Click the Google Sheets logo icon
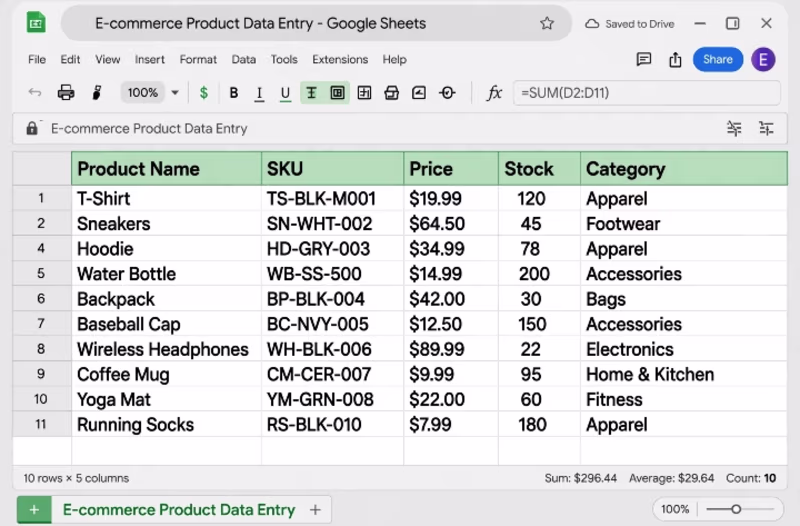The width and height of the screenshot is (800, 526). (x=36, y=23)
